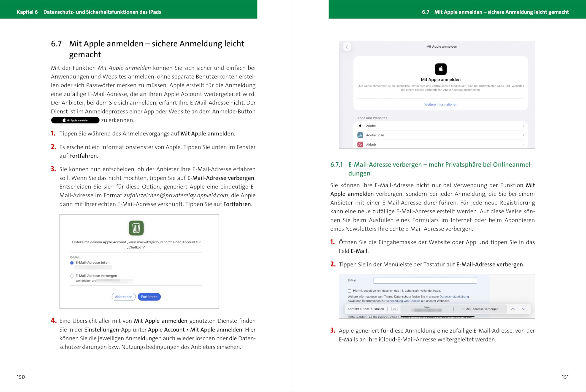Open the Weitere Informationen link

click(x=441, y=105)
